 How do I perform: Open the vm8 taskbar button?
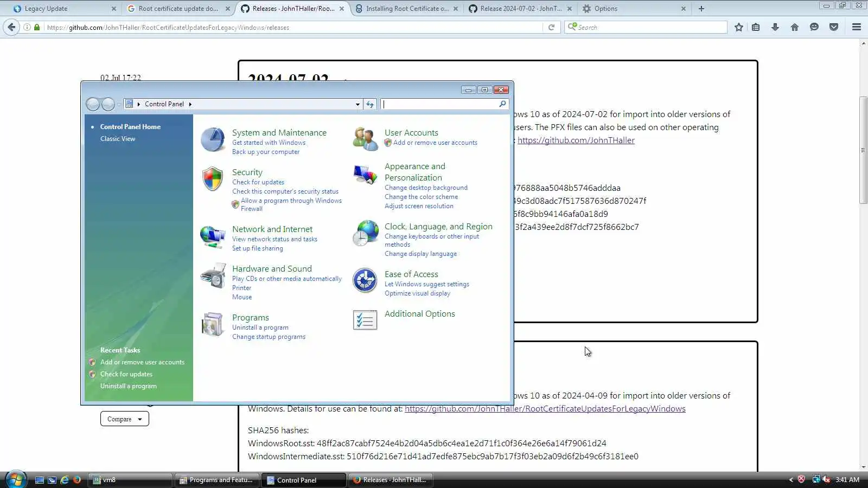(x=130, y=480)
